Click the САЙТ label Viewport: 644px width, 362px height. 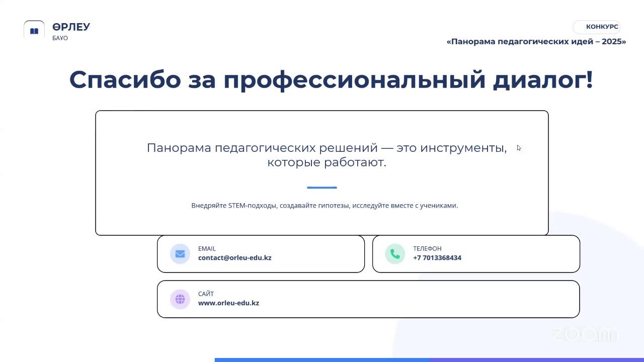[x=206, y=294]
